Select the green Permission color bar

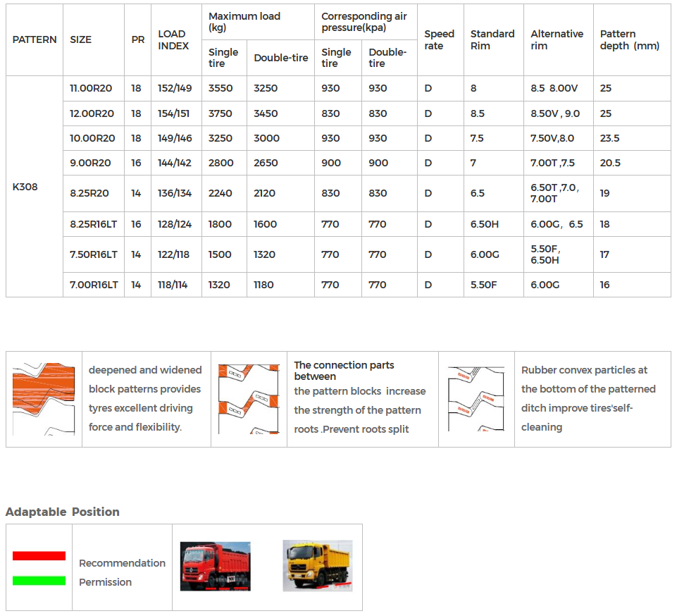(x=39, y=581)
